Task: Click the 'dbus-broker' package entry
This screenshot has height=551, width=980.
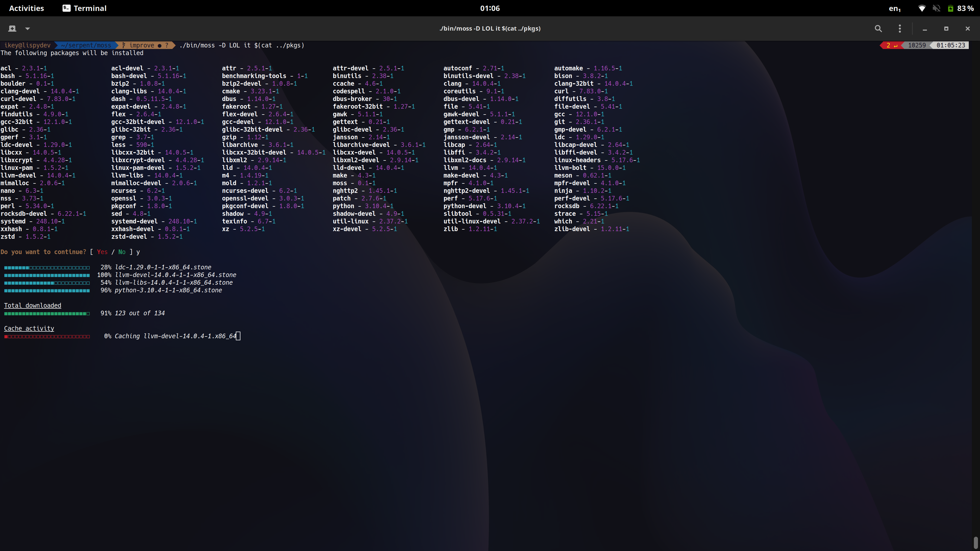Action: click(x=365, y=99)
